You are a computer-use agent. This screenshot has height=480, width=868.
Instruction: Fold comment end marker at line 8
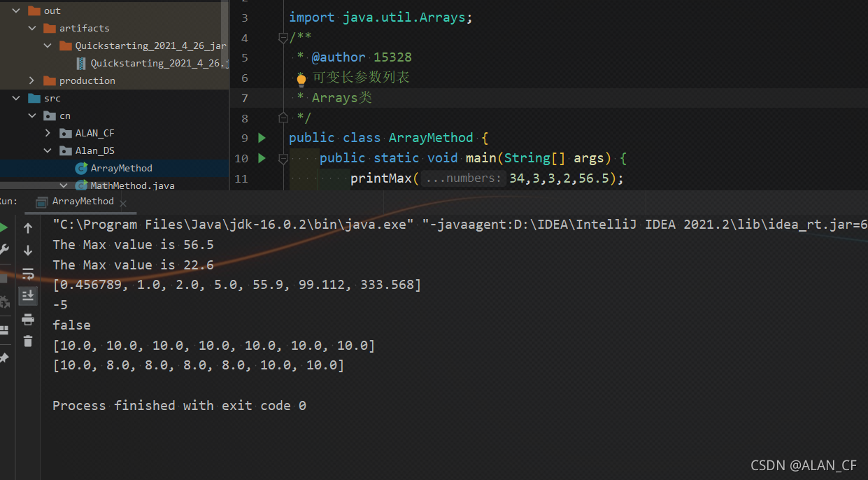point(283,117)
